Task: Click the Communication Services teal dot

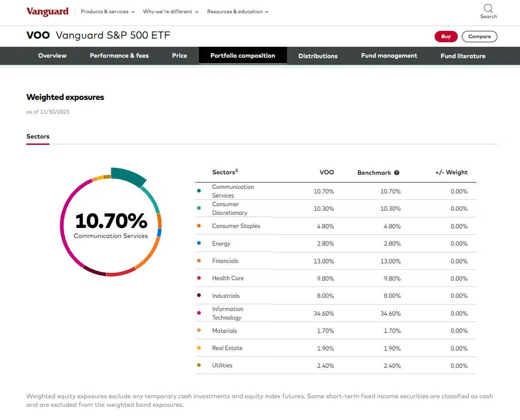Action: tap(199, 191)
